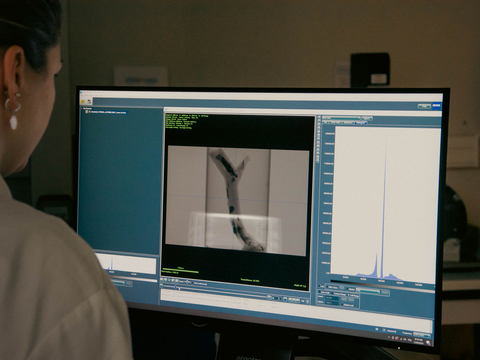Toggle the checkbox in the lower-left of range settings
The width and height of the screenshot is (480, 360).
pos(319,291)
